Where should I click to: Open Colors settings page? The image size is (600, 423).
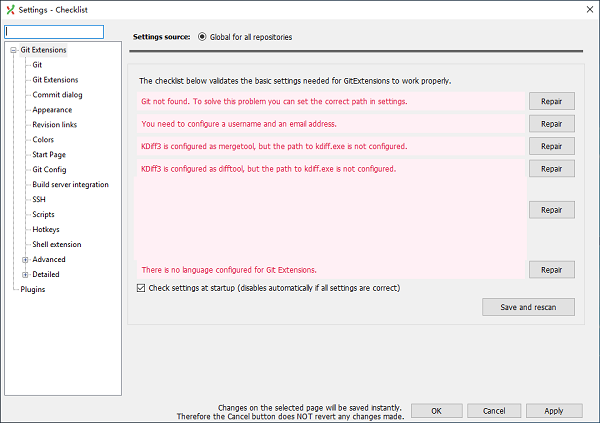(x=43, y=139)
